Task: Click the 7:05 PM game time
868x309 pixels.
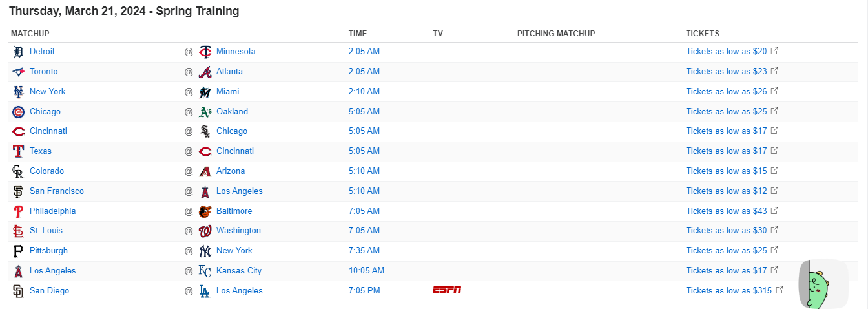Action: (x=364, y=290)
